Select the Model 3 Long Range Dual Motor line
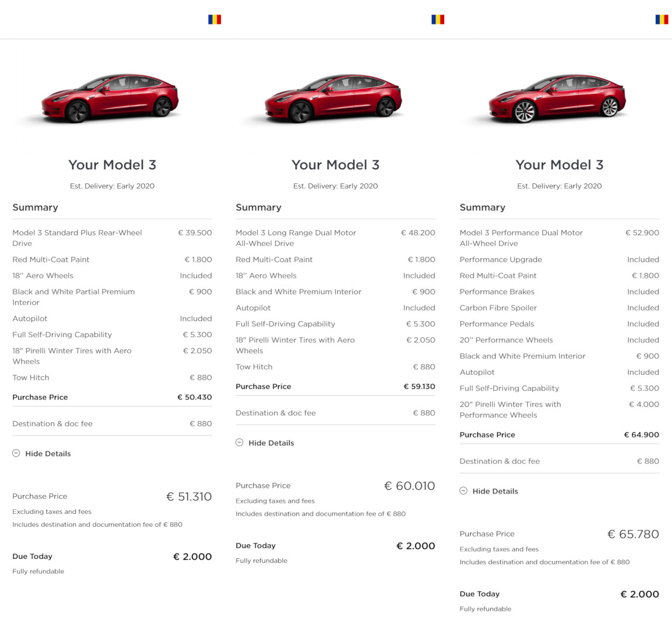 point(335,238)
